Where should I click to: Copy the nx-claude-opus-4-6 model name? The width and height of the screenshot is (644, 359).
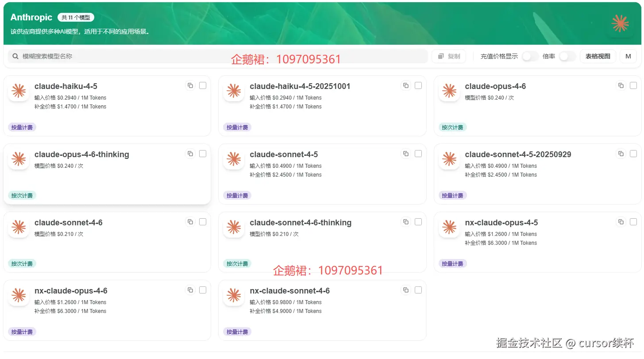pyautogui.click(x=190, y=290)
